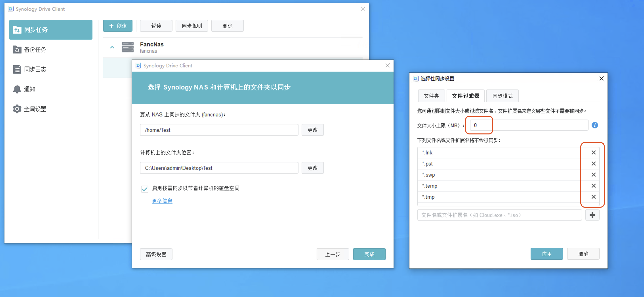The width and height of the screenshot is (644, 297).
Task: Click the Drive logo in the wizard title bar
Action: [x=139, y=66]
